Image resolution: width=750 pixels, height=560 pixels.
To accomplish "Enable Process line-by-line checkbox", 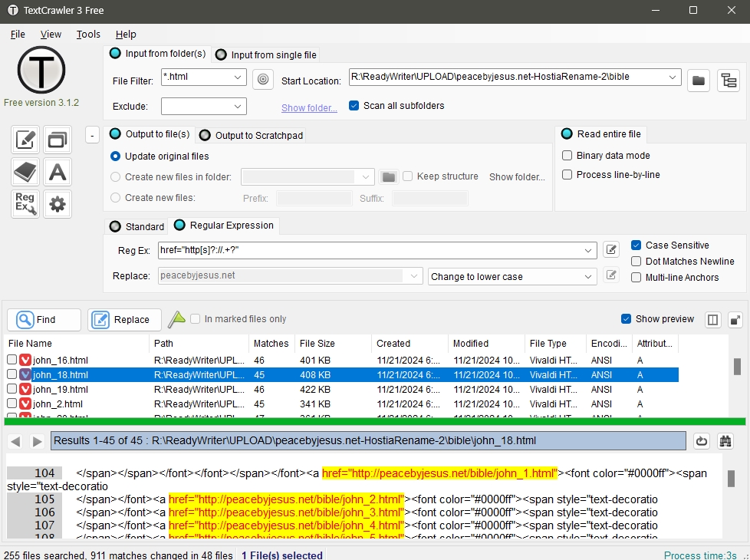I will (567, 175).
